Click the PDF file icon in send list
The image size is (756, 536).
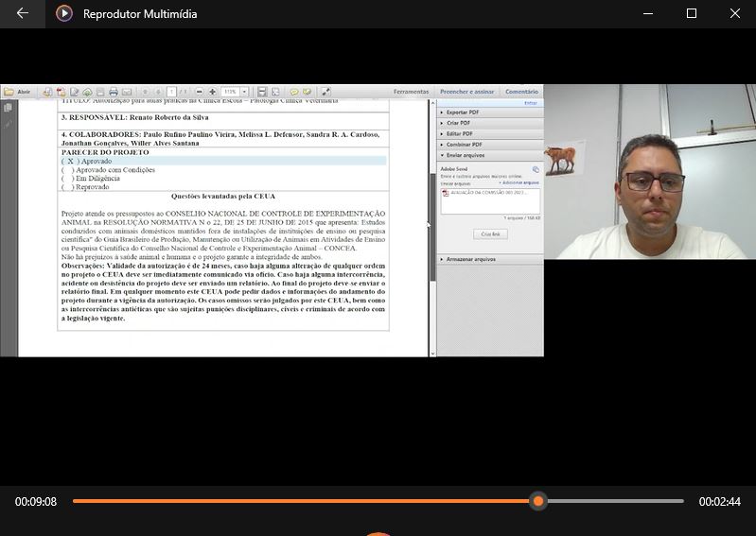pos(446,193)
